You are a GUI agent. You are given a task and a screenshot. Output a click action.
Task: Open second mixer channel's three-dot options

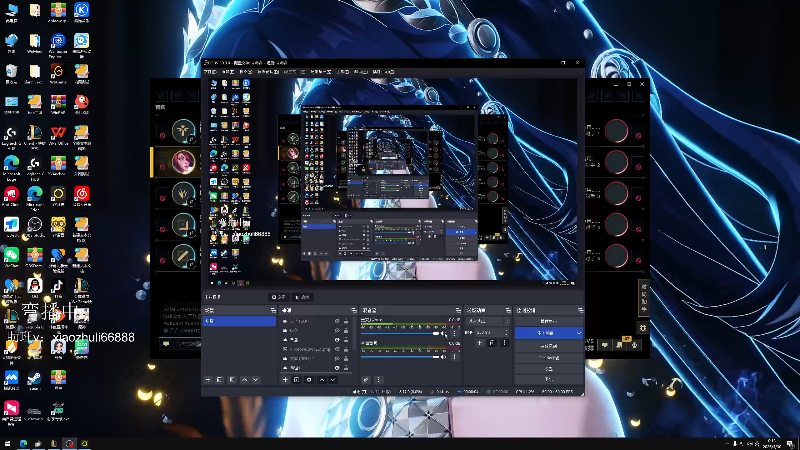[x=455, y=357]
